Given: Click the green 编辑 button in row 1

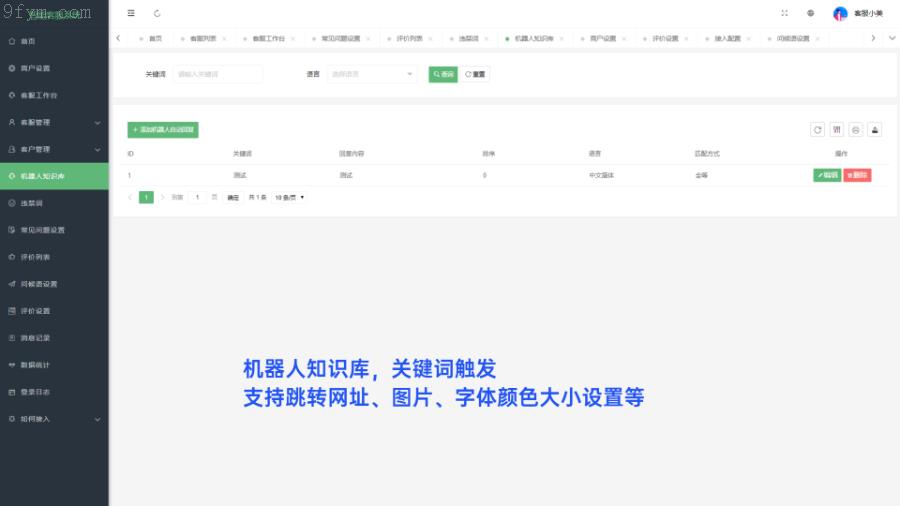Looking at the screenshot, I should [x=827, y=175].
